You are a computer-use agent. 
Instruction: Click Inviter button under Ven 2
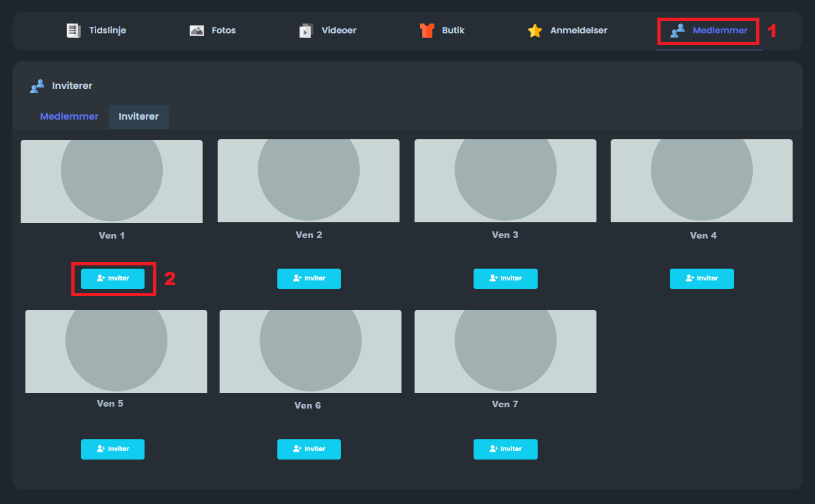309,278
